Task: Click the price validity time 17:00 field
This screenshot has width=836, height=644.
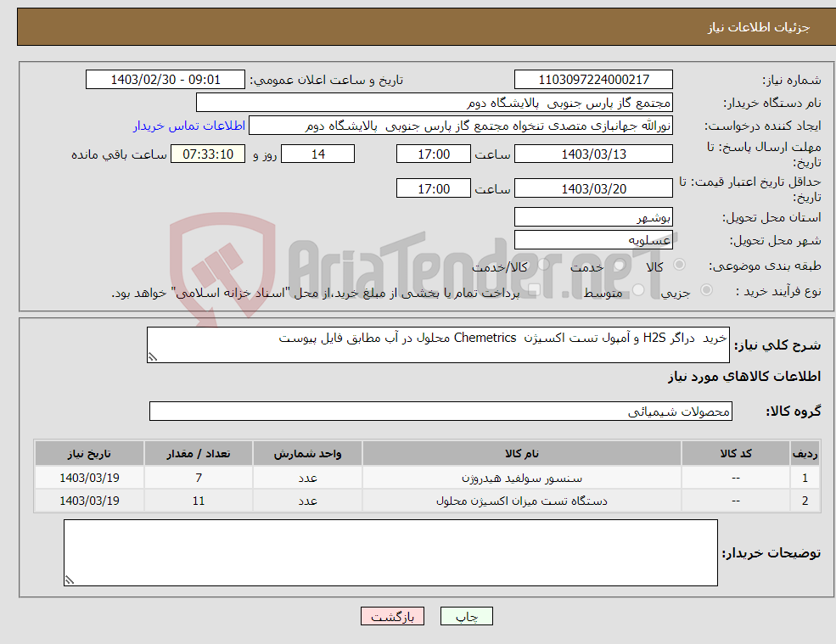Action: [x=434, y=188]
